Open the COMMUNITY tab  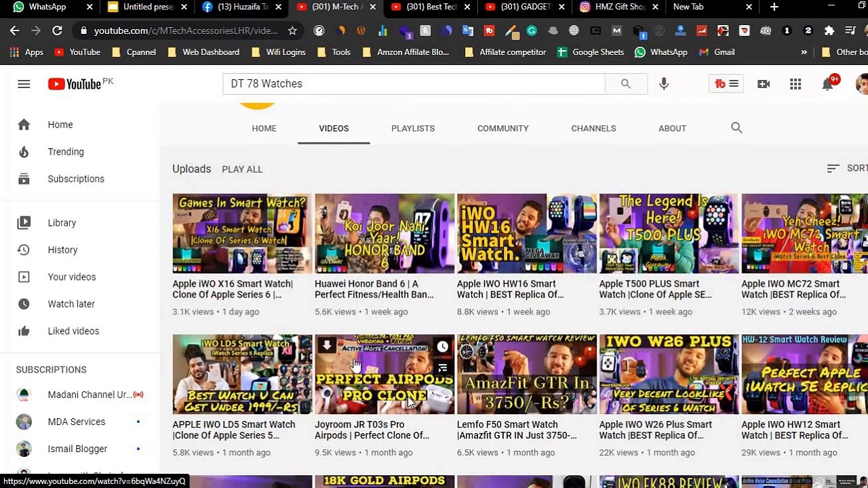click(x=502, y=128)
